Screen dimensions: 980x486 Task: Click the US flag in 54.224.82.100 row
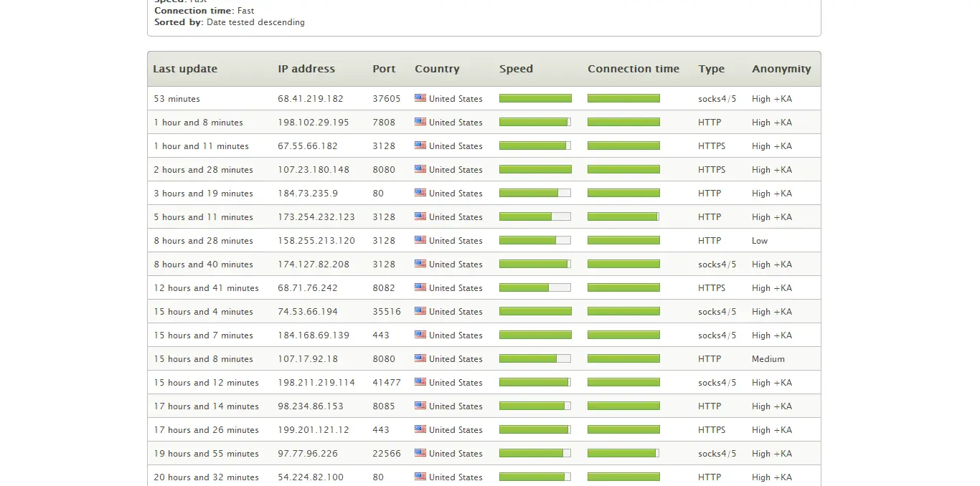pos(420,477)
